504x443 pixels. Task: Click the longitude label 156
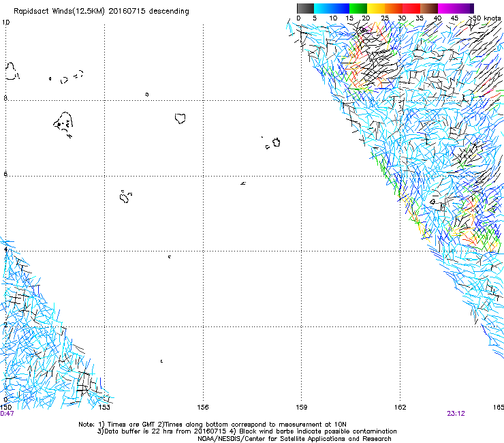[x=203, y=407]
